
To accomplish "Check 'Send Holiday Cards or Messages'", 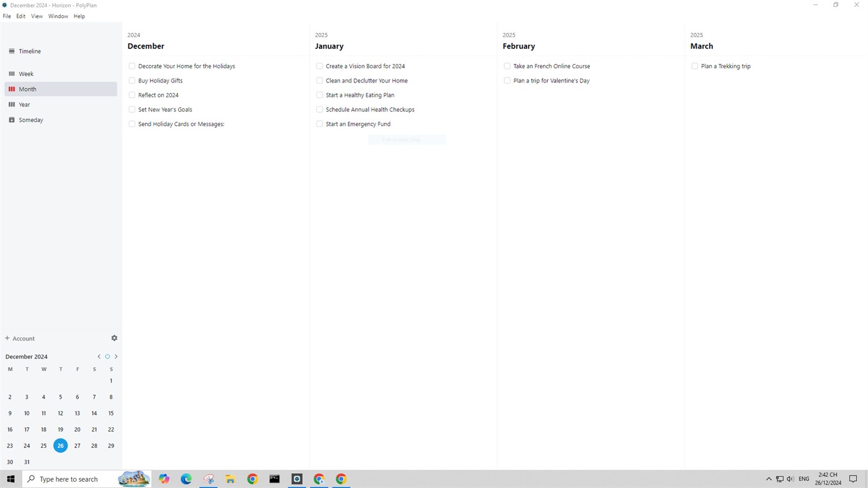I will (x=132, y=124).
